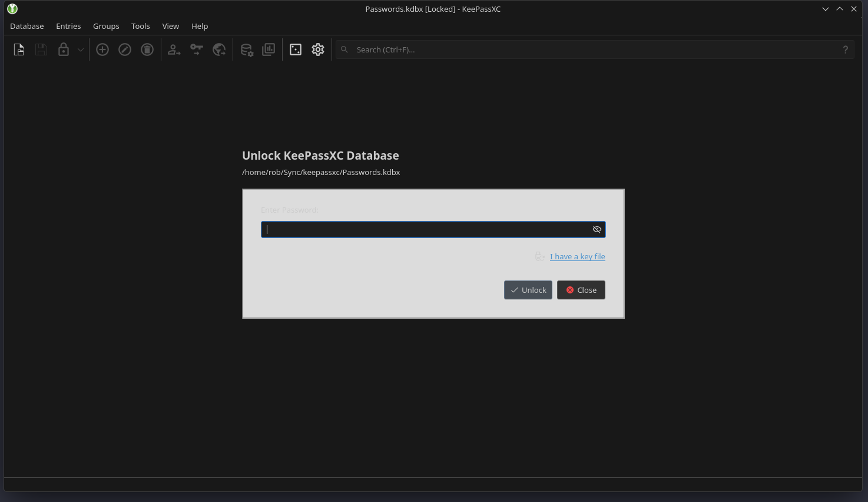
Task: Open Database Settings from the toolbar
Action: tap(247, 50)
